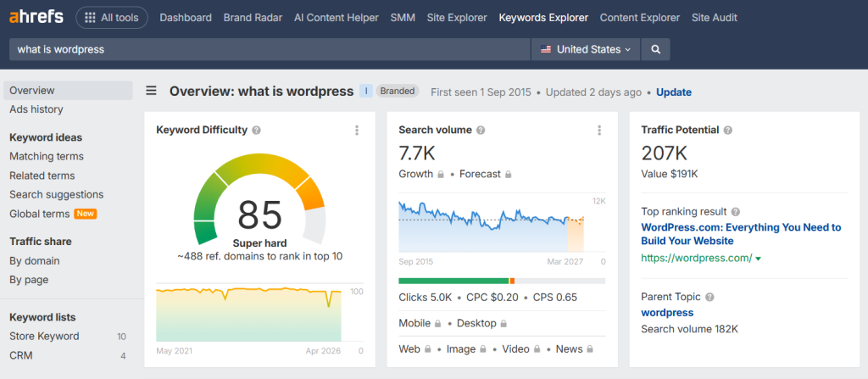Click the Keyword Difficulty history chart

(249, 313)
